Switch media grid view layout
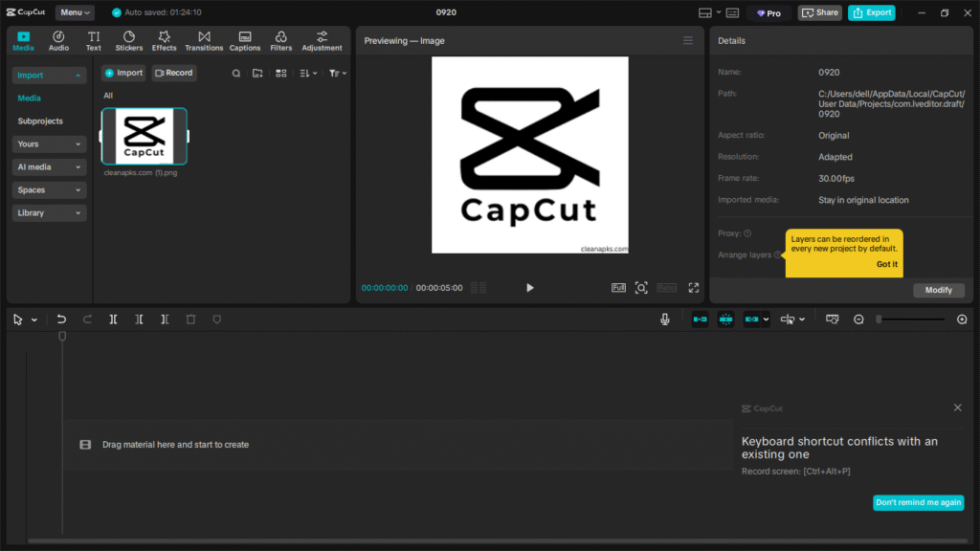Viewport: 980px width, 551px height. [281, 74]
